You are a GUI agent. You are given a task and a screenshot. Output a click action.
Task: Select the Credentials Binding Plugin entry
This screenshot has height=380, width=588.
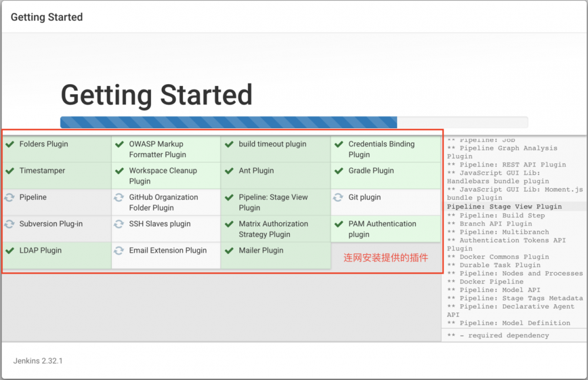381,149
